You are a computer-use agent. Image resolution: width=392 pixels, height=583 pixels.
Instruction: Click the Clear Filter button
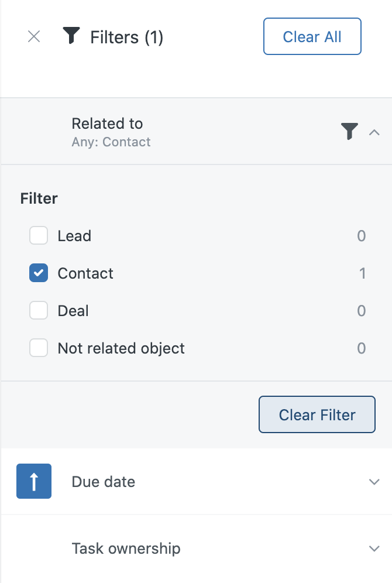[317, 414]
